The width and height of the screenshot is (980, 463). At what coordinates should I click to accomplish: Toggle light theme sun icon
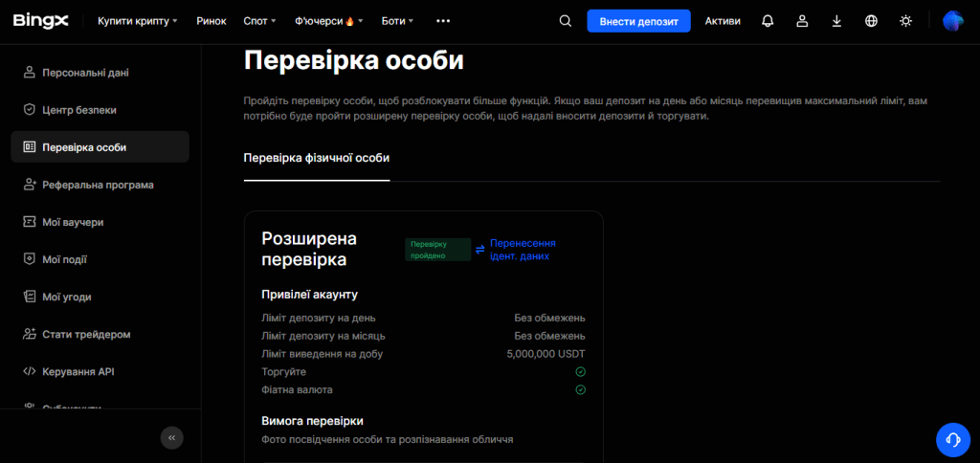point(905,21)
